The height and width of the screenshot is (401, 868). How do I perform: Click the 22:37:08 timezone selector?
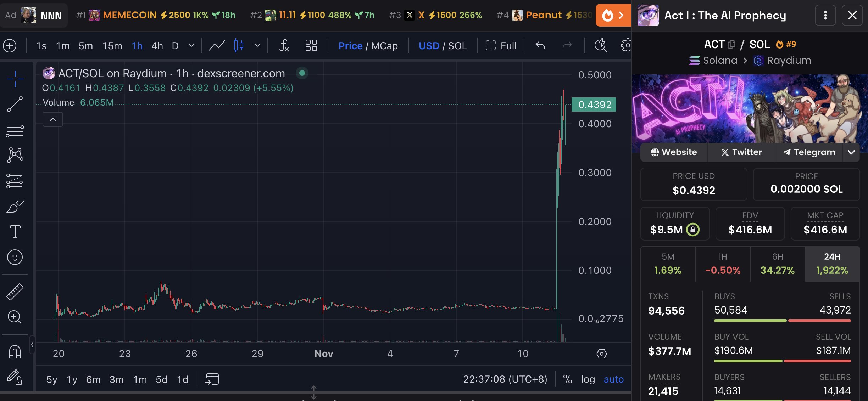pyautogui.click(x=505, y=379)
